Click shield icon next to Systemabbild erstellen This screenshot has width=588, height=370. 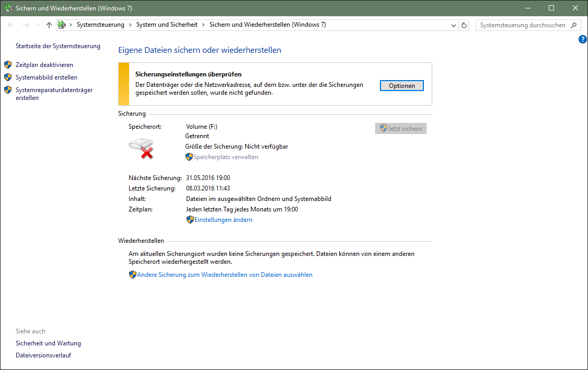pos(8,77)
